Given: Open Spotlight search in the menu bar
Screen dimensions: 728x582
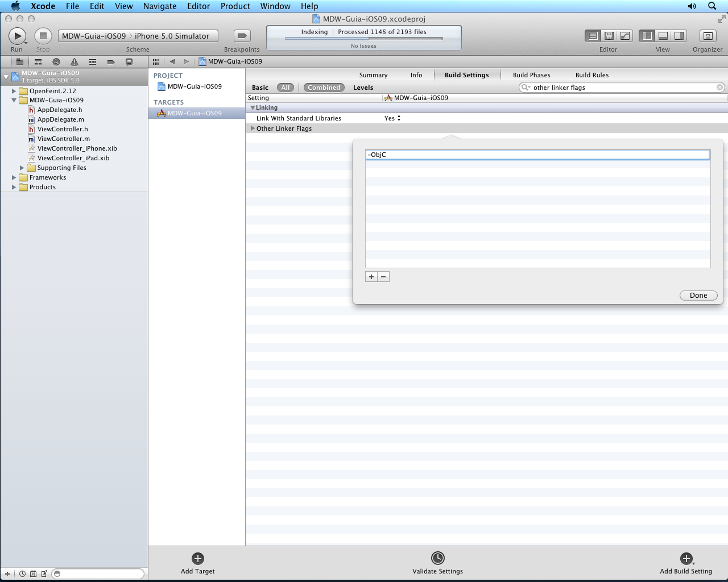Looking at the screenshot, I should click(x=712, y=6).
